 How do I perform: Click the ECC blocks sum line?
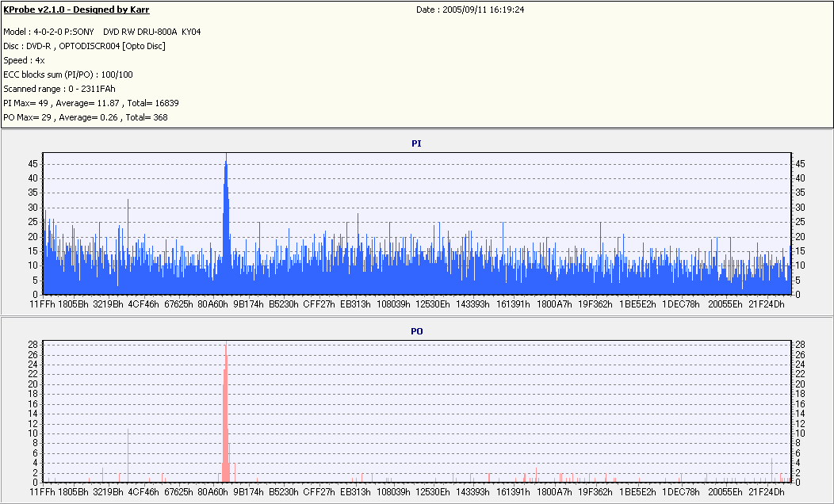[68, 75]
